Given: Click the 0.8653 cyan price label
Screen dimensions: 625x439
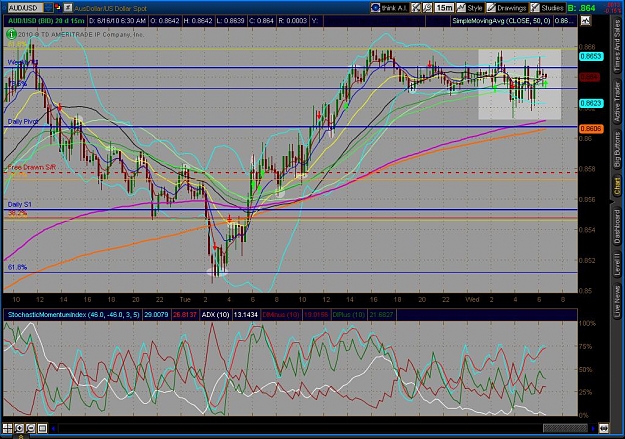Looking at the screenshot, I should tap(591, 56).
